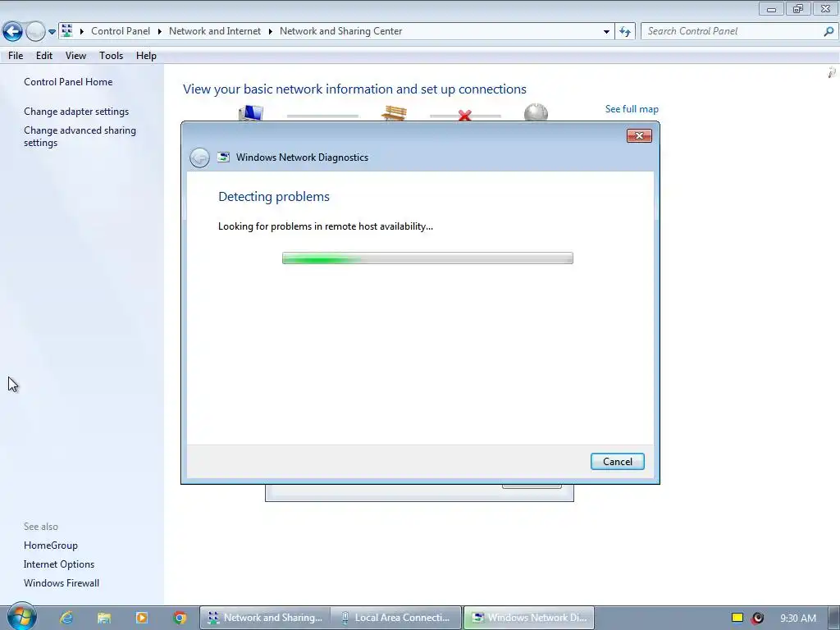Click the Windows Start button

point(21,617)
